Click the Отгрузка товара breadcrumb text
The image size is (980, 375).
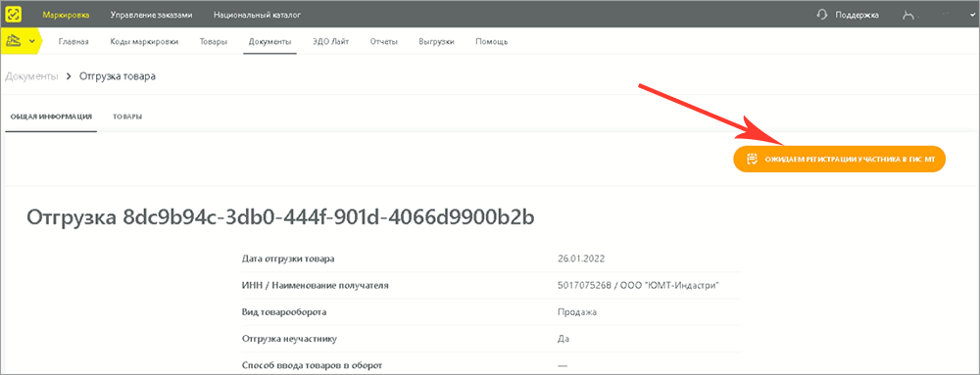coord(118,76)
